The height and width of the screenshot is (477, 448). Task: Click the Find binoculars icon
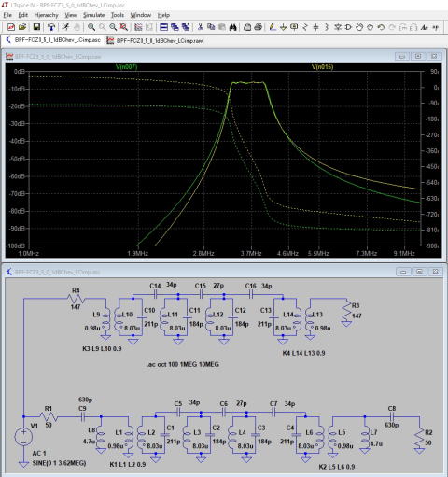pyautogui.click(x=232, y=27)
